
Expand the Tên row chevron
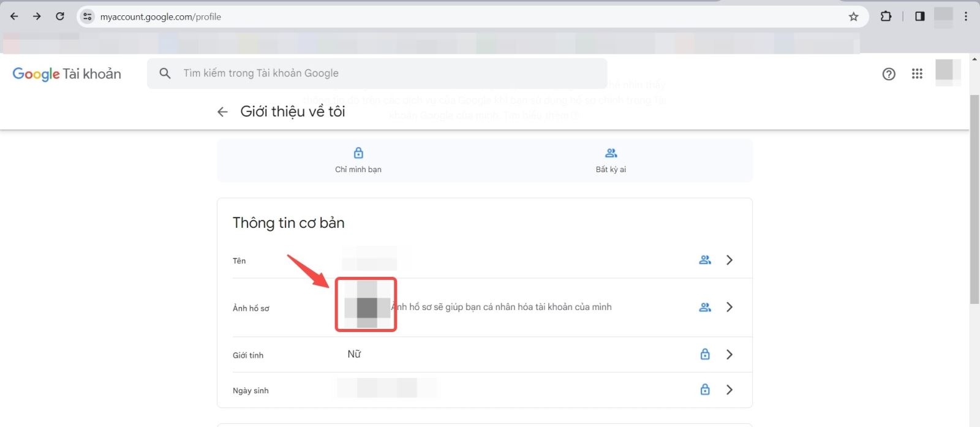(x=729, y=260)
